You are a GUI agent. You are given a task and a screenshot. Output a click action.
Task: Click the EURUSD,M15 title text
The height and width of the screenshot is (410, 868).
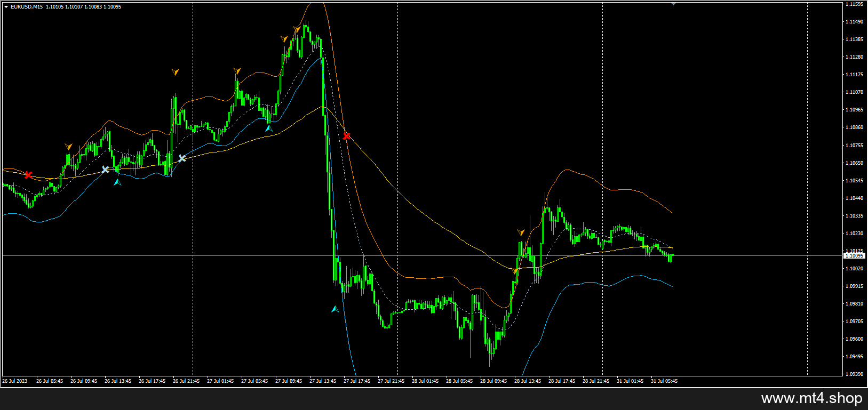(27, 7)
